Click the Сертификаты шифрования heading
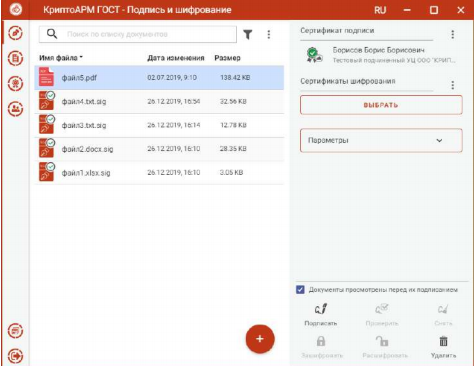This screenshot has width=474, height=366. coord(348,81)
